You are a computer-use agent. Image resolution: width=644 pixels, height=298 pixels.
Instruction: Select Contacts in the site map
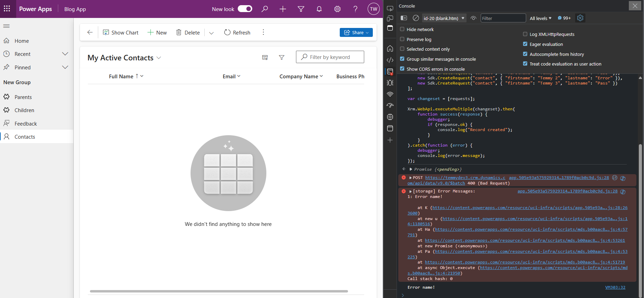point(37,137)
